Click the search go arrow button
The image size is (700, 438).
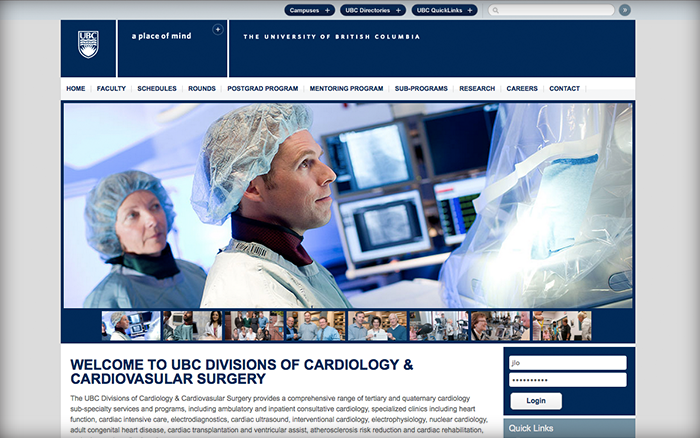[625, 10]
